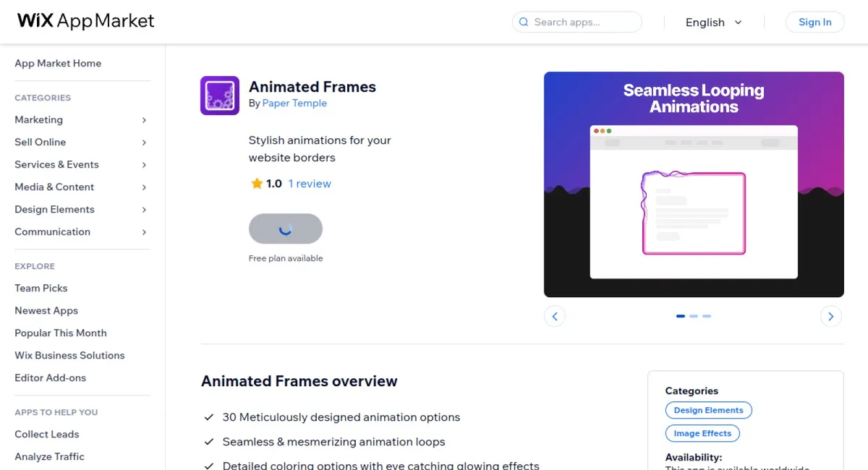Open Collect Leads apps
Screen dimensions: 868x470
(47, 434)
